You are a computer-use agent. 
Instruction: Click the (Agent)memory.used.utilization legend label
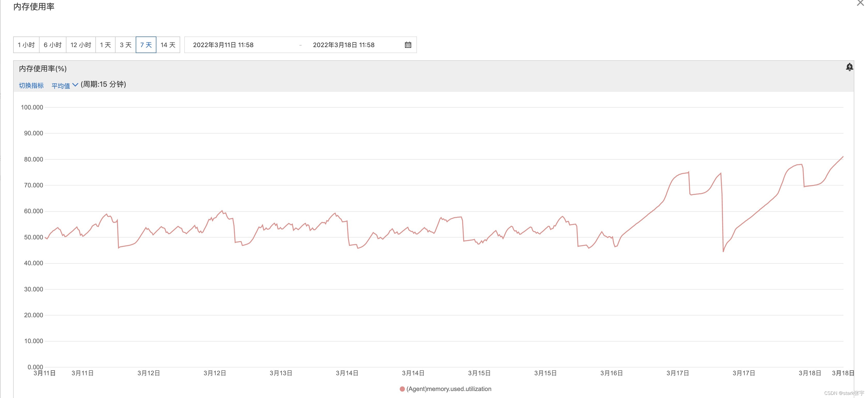pos(449,389)
